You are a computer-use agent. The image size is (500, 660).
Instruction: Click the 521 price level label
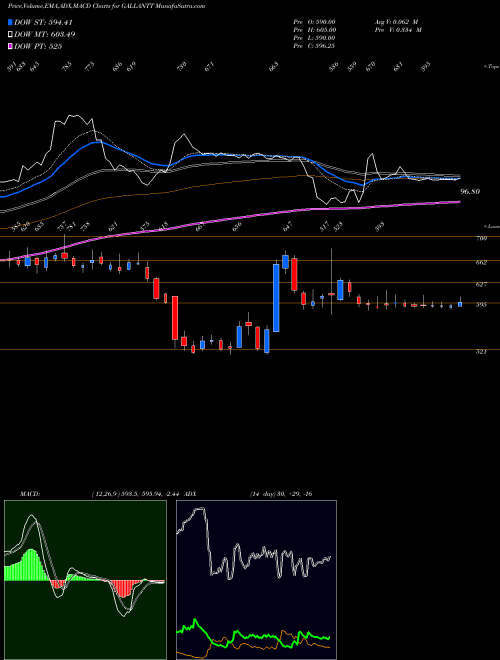point(481,352)
